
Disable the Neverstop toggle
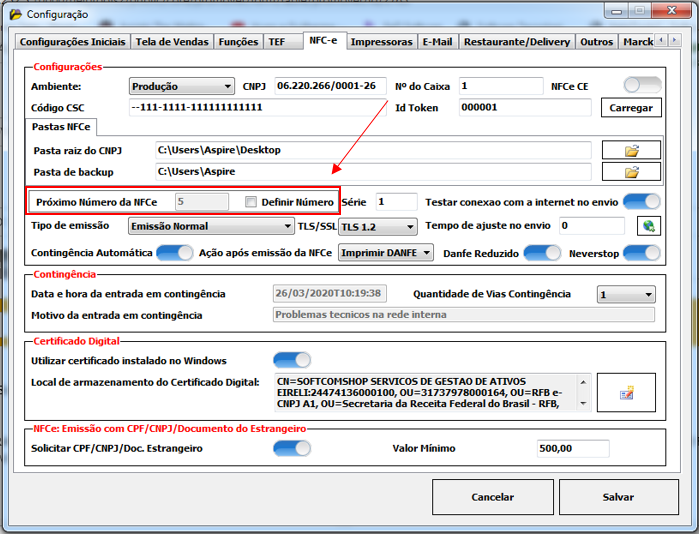coord(642,253)
